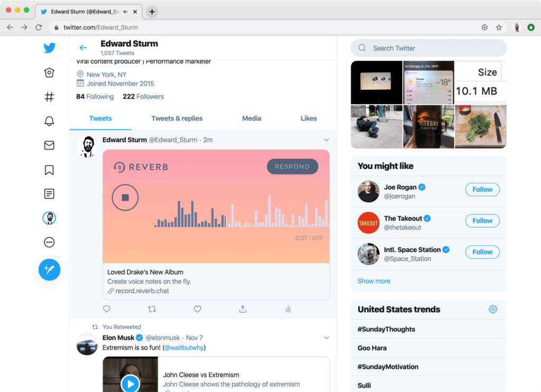View the 222 Followers list
This screenshot has width=541, height=392.
pyautogui.click(x=143, y=97)
